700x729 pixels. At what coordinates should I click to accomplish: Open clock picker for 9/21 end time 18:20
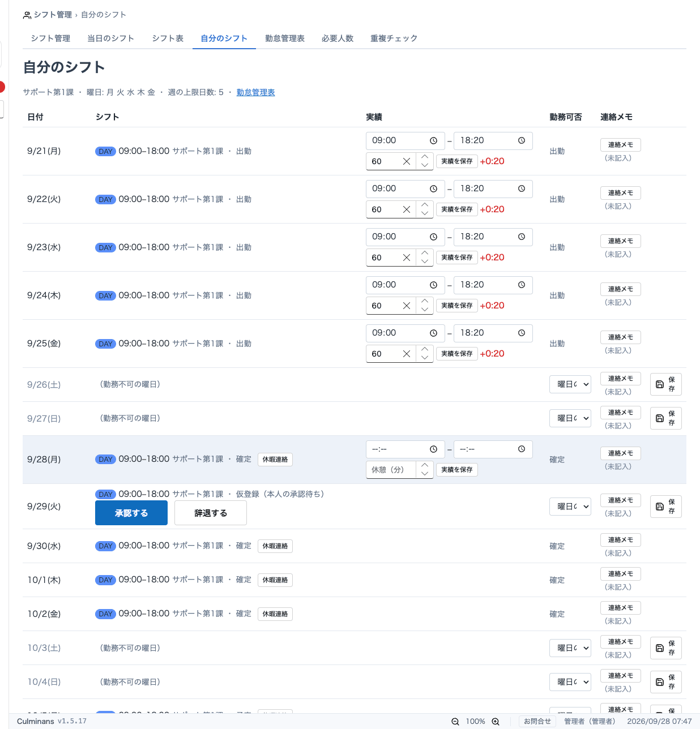click(x=522, y=140)
